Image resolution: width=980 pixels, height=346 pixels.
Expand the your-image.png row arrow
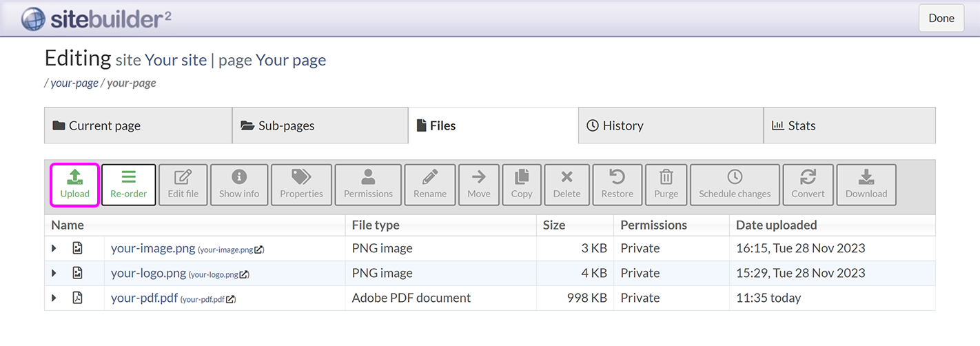tap(54, 248)
